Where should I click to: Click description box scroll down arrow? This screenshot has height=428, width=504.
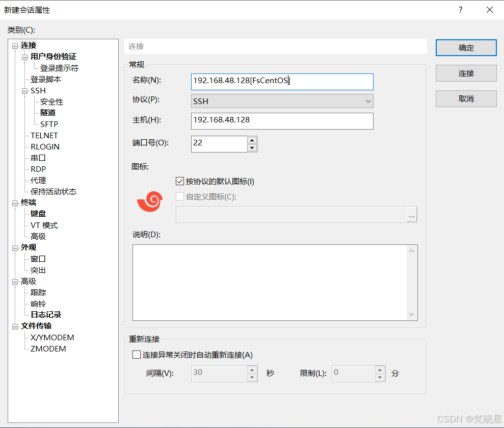tap(412, 314)
